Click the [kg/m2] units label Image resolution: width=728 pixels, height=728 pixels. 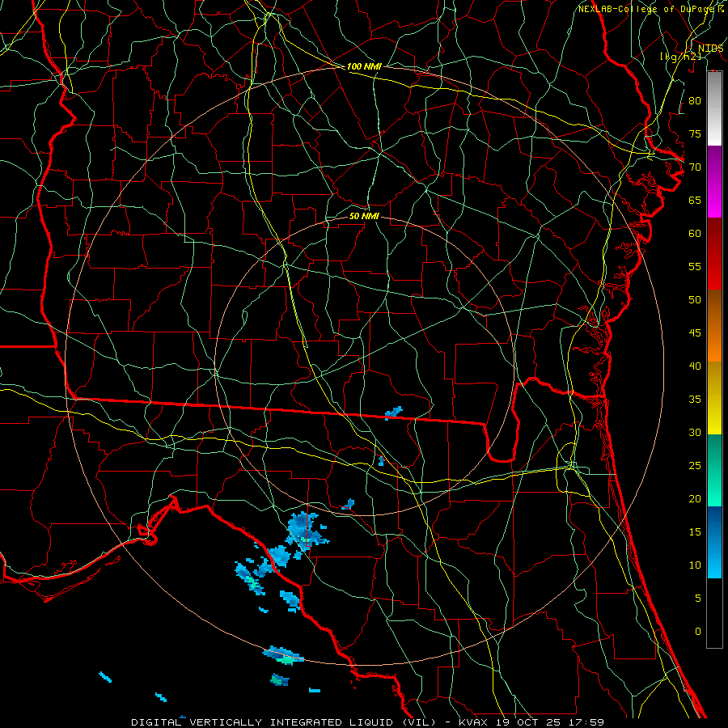tap(680, 57)
